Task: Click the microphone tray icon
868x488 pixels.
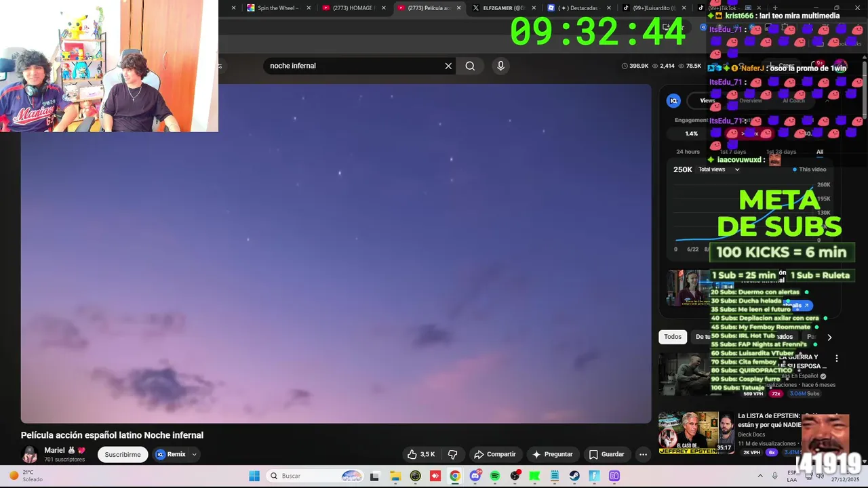Action: coord(776,476)
